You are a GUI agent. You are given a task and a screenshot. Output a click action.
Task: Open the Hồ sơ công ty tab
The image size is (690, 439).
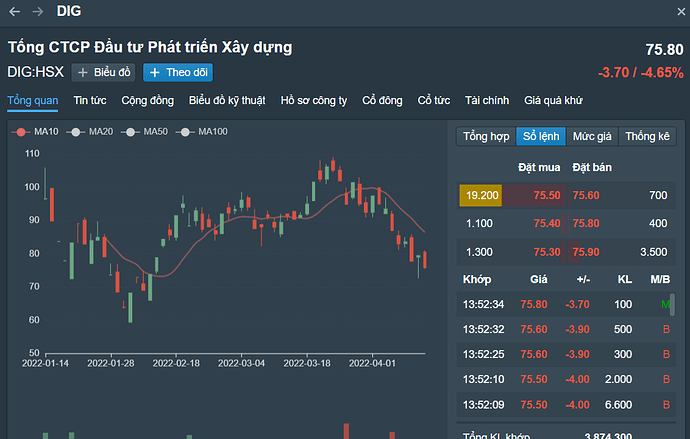314,100
